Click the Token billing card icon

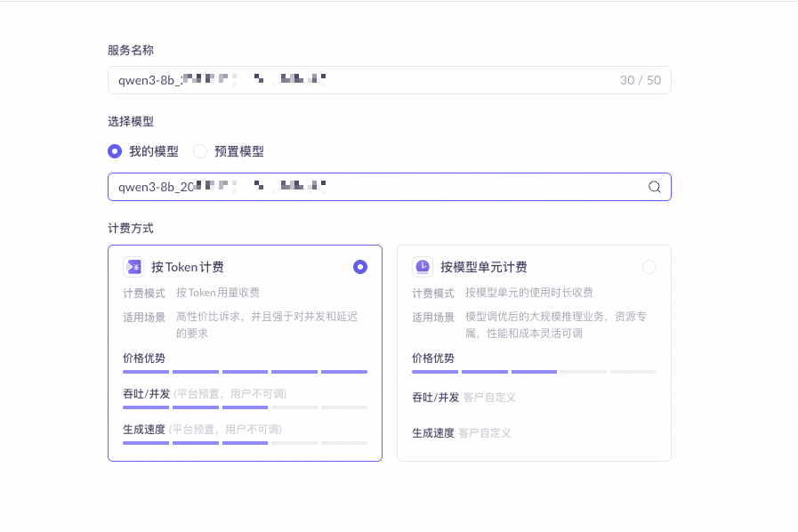(x=133, y=267)
